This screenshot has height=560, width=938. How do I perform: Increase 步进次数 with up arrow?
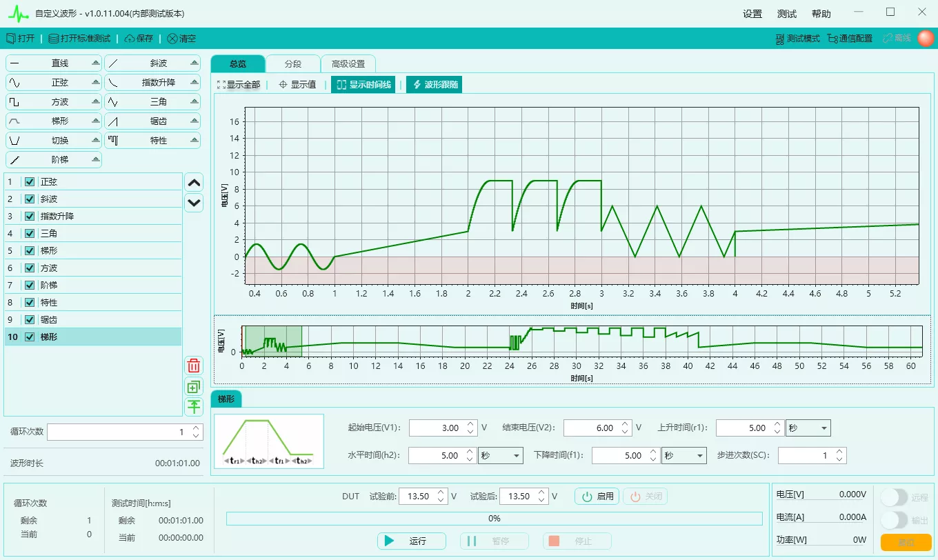(x=839, y=452)
